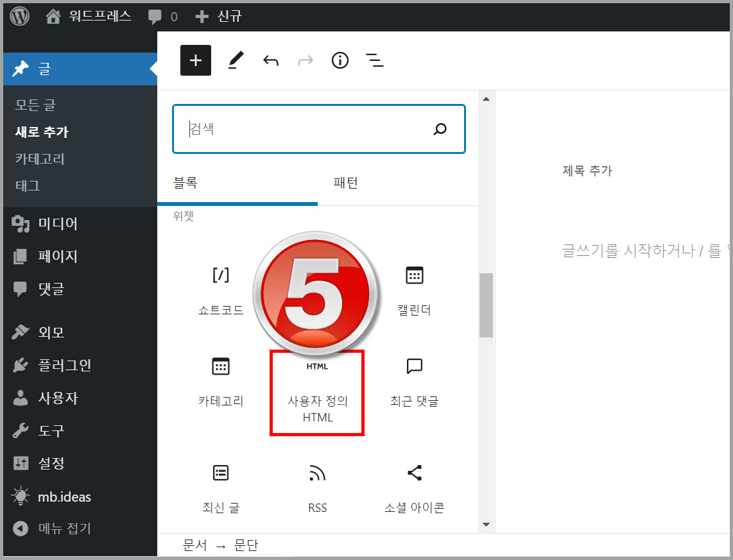Undo with the left arrow icon

point(271,60)
